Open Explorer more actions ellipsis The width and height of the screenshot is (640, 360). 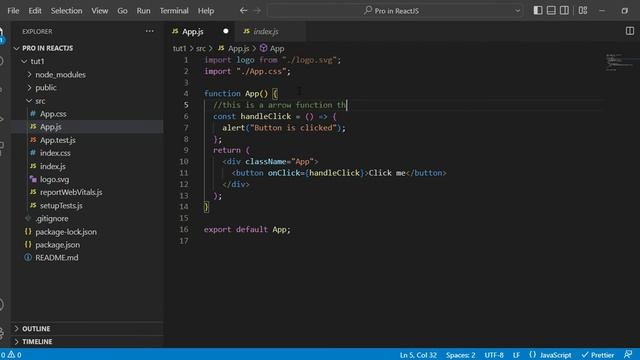click(x=150, y=31)
